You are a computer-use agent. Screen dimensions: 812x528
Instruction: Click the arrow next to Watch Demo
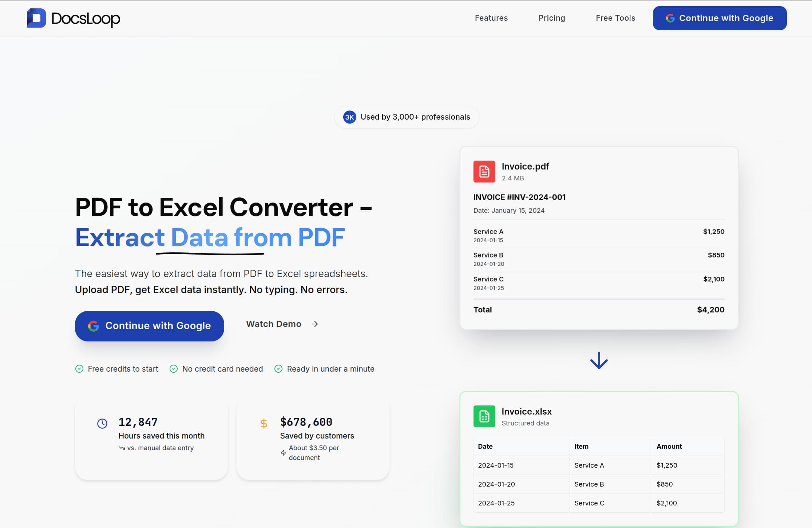[x=315, y=324]
